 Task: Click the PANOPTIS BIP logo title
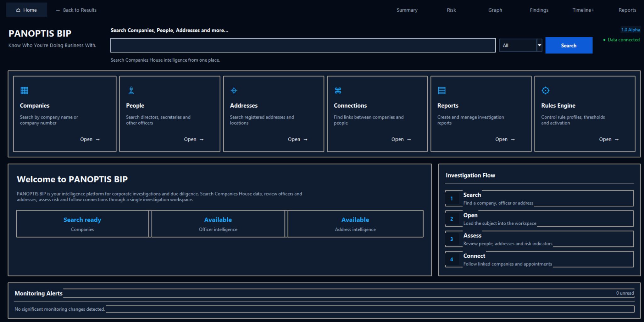[x=40, y=33]
